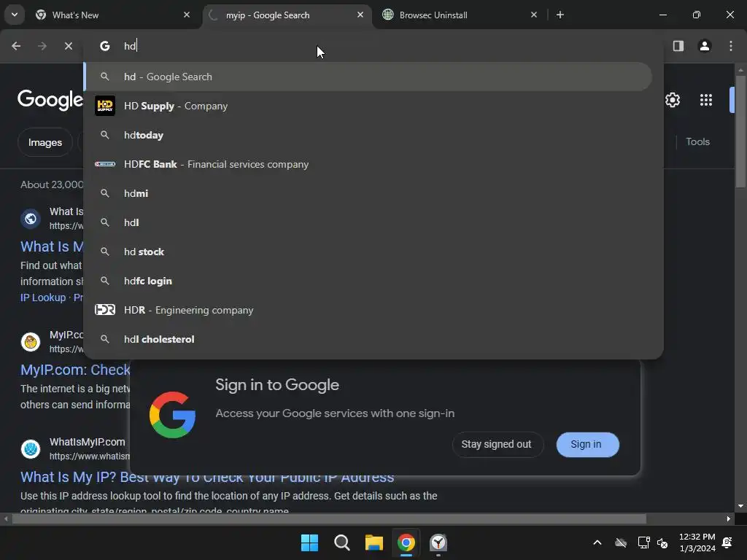Click the HDR logo icon
This screenshot has width=747, height=560.
tap(105, 310)
